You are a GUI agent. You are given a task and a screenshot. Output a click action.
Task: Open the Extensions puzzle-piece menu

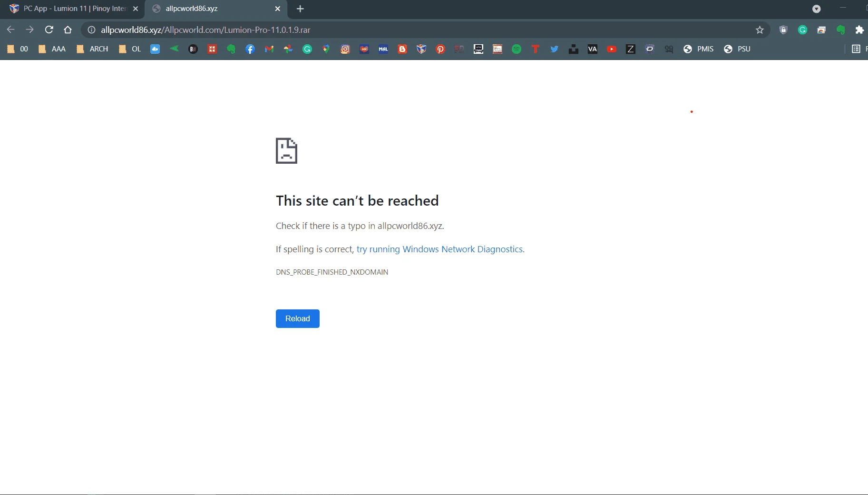tap(859, 30)
